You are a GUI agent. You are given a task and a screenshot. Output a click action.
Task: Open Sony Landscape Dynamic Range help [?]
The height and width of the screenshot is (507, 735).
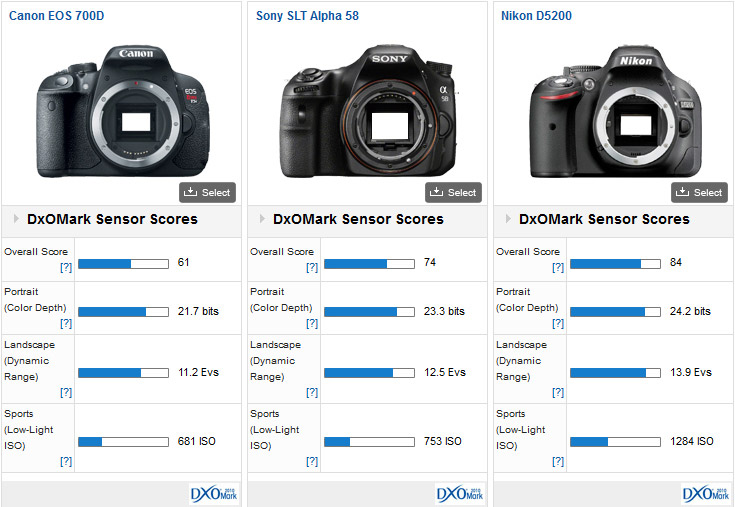[312, 392]
